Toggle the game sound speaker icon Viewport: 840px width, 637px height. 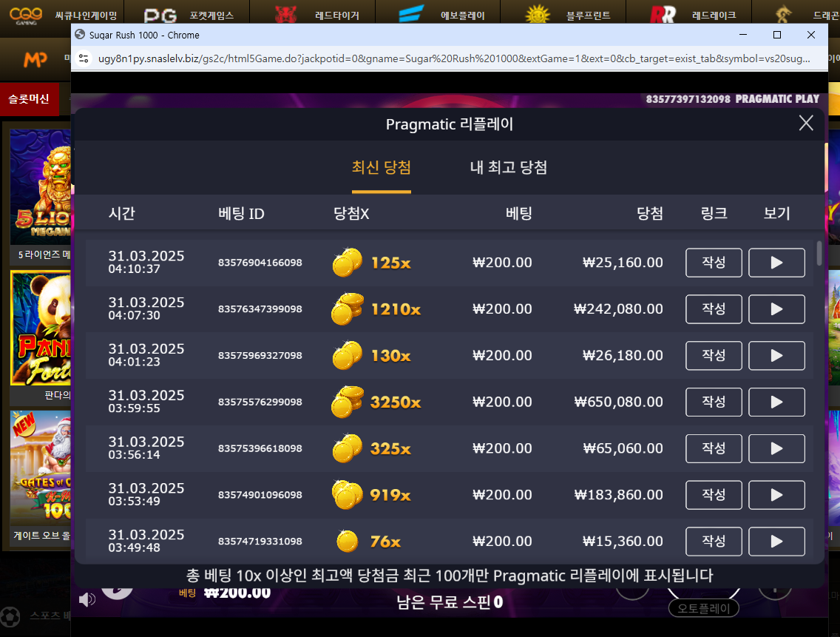coord(87,599)
